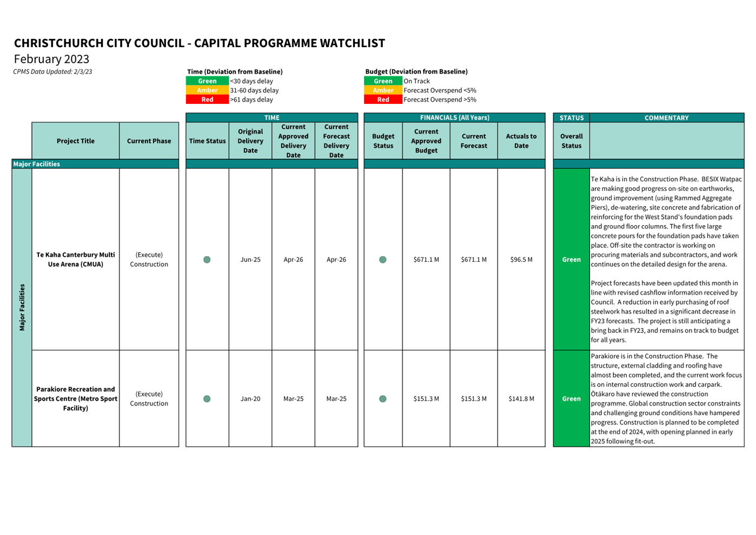The width and height of the screenshot is (756, 535).
Task: Click the FINANCIALS (All Years) header
Action: click(x=454, y=117)
